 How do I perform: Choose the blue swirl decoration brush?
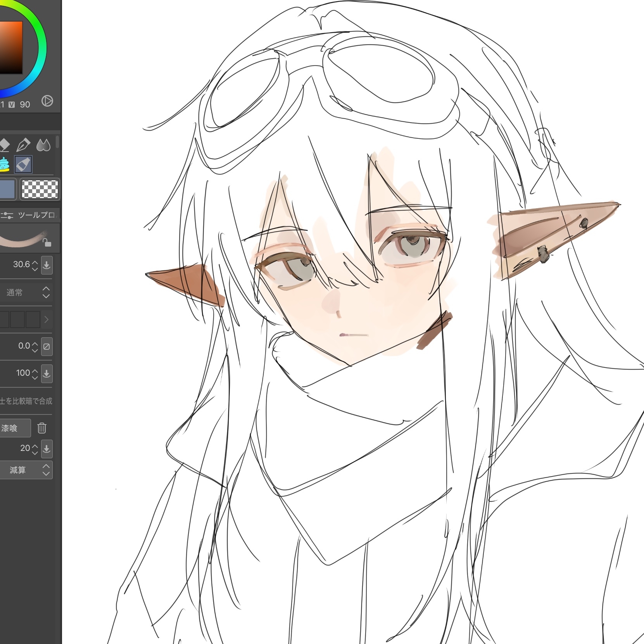click(4, 164)
